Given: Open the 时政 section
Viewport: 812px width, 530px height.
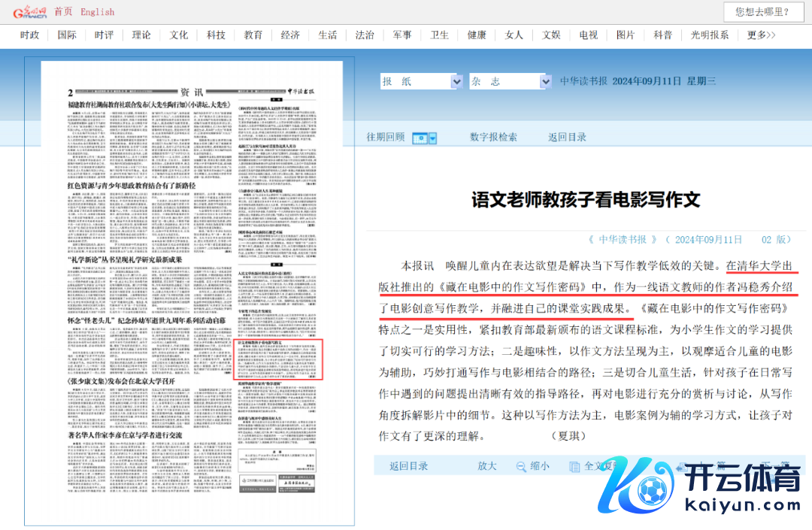Looking at the screenshot, I should [30, 35].
